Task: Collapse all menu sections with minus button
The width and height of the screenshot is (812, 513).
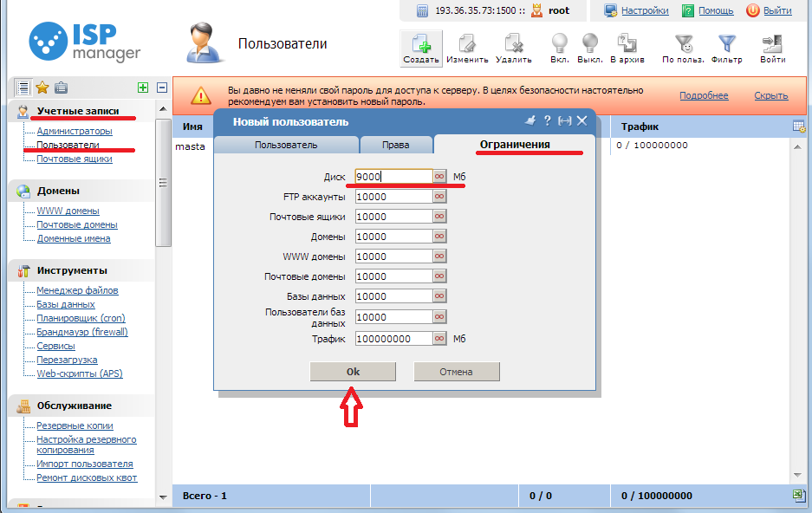Action: [x=161, y=88]
